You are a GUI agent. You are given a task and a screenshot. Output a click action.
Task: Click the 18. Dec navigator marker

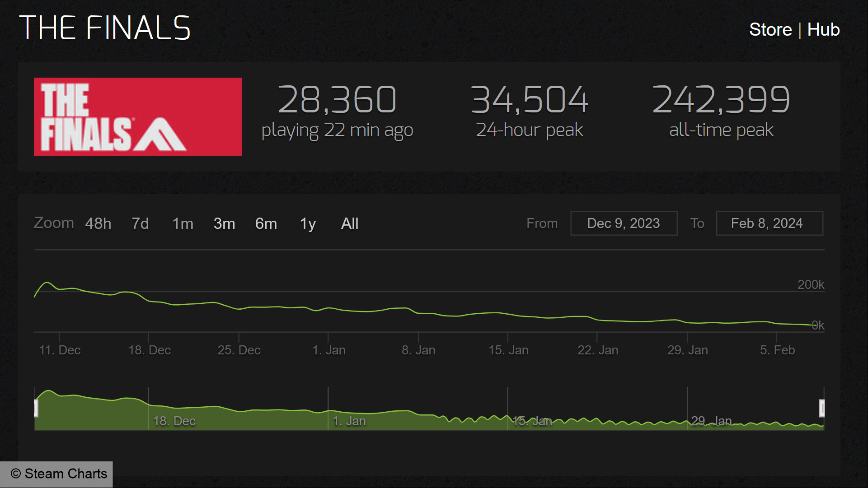pyautogui.click(x=174, y=421)
